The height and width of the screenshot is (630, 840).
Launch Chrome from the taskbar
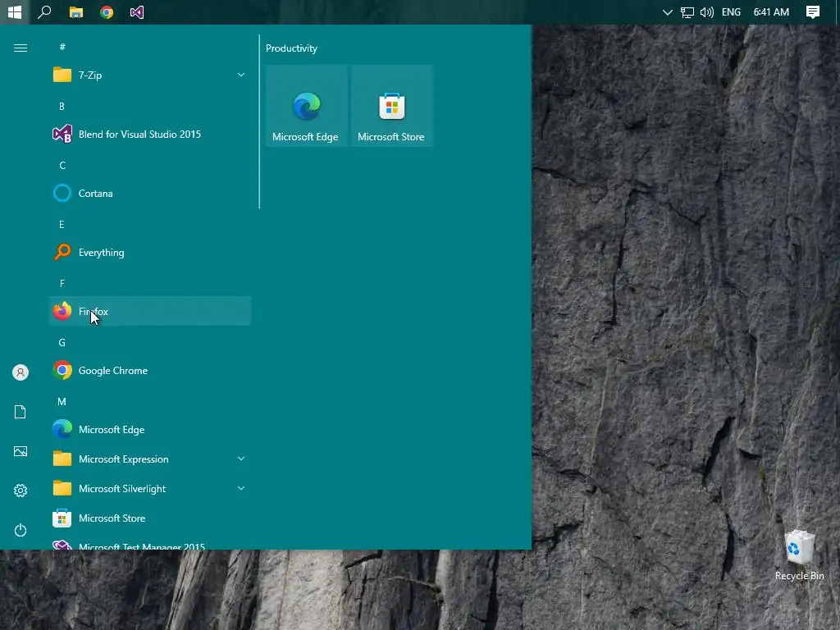[x=107, y=11]
